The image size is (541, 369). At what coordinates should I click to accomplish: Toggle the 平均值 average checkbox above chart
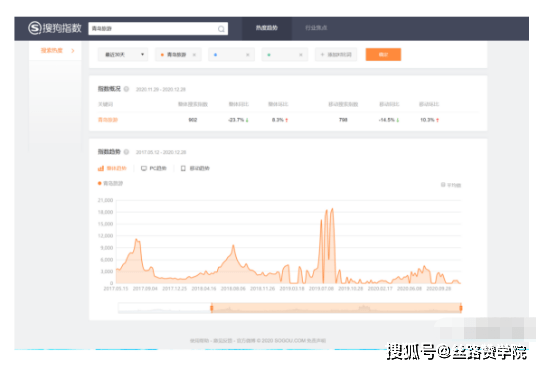[443, 185]
